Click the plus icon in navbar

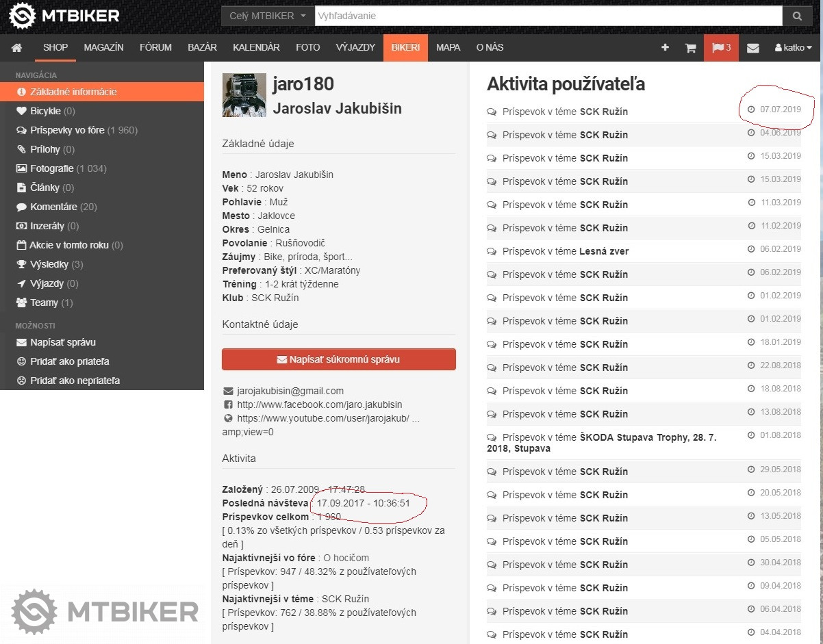(x=665, y=48)
